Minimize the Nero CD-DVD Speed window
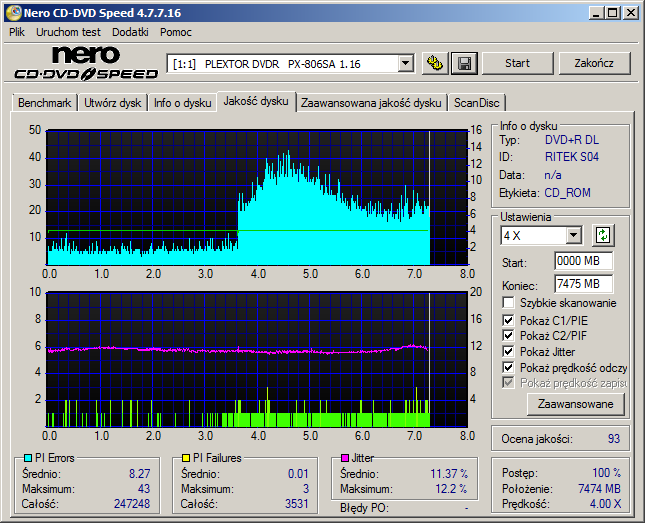This screenshot has height=523, width=645. [x=596, y=13]
